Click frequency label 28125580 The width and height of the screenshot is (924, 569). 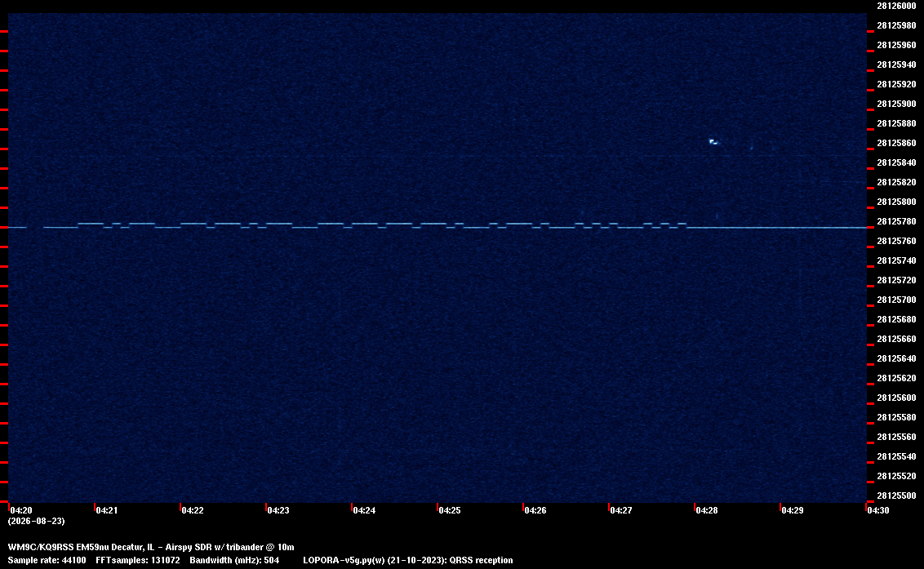pos(896,417)
